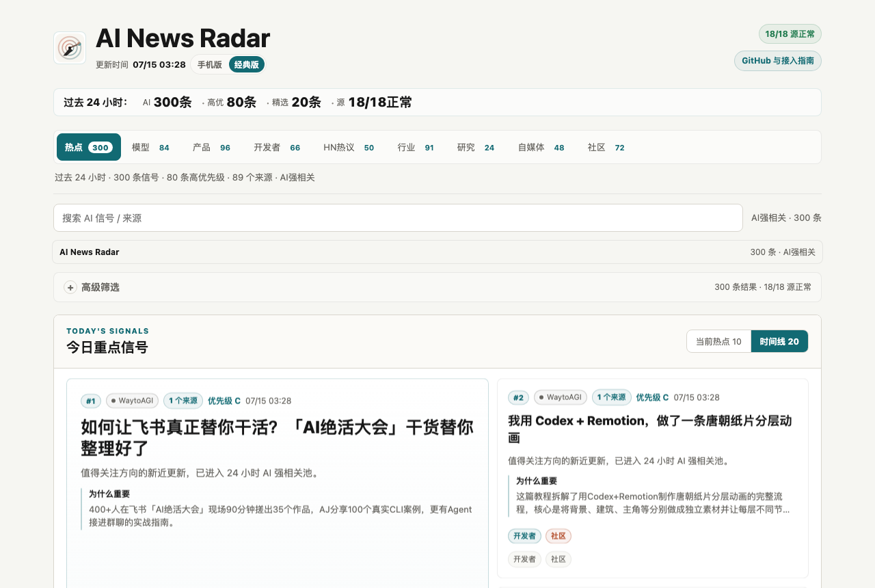Image resolution: width=875 pixels, height=588 pixels.
Task: Focus the 搜索 AI 信号 / 来源 search field
Action: point(398,218)
